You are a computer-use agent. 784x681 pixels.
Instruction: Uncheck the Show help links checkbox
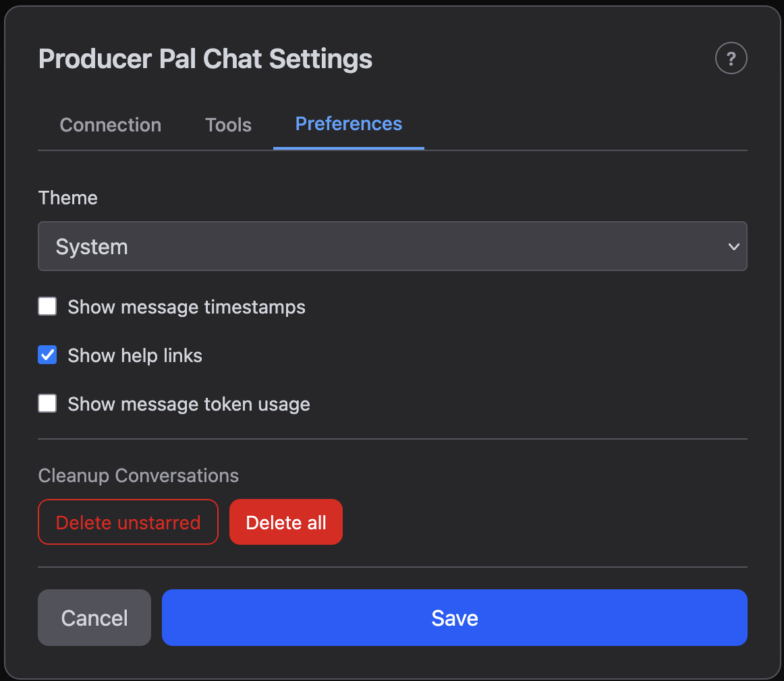point(47,355)
